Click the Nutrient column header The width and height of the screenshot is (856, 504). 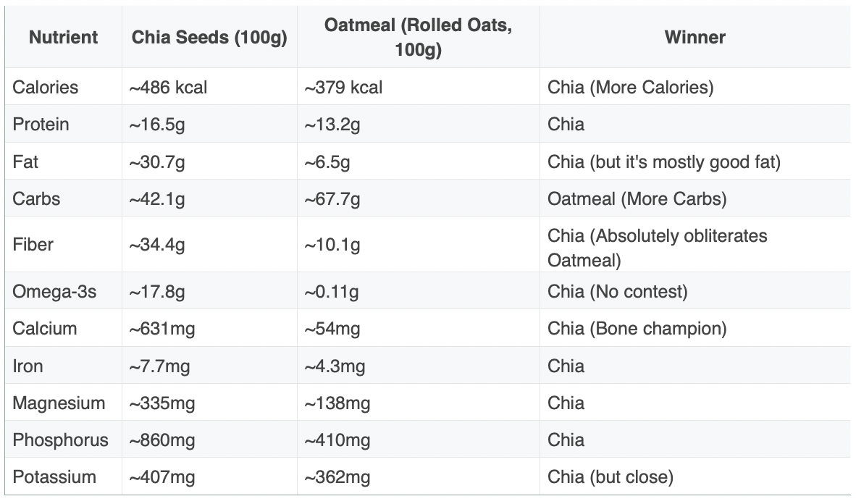pyautogui.click(x=63, y=37)
